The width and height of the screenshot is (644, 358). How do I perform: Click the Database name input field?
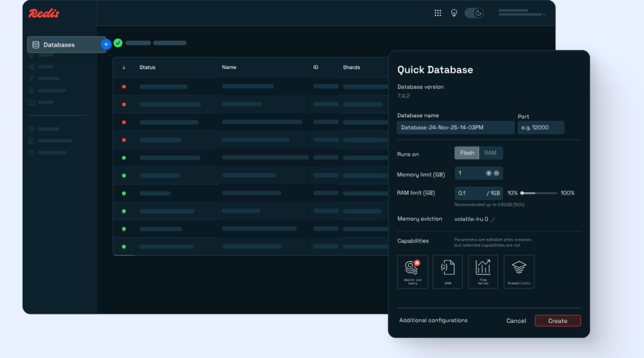(x=455, y=127)
